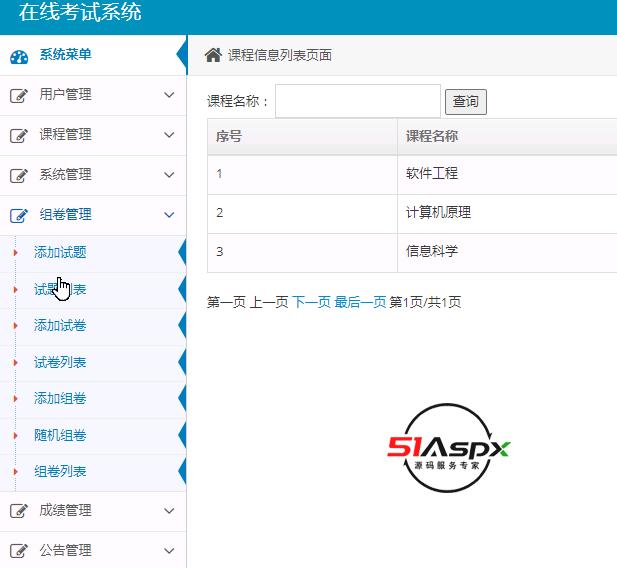Open the 成绩管理 menu label
The width and height of the screenshot is (617, 568).
point(65,510)
